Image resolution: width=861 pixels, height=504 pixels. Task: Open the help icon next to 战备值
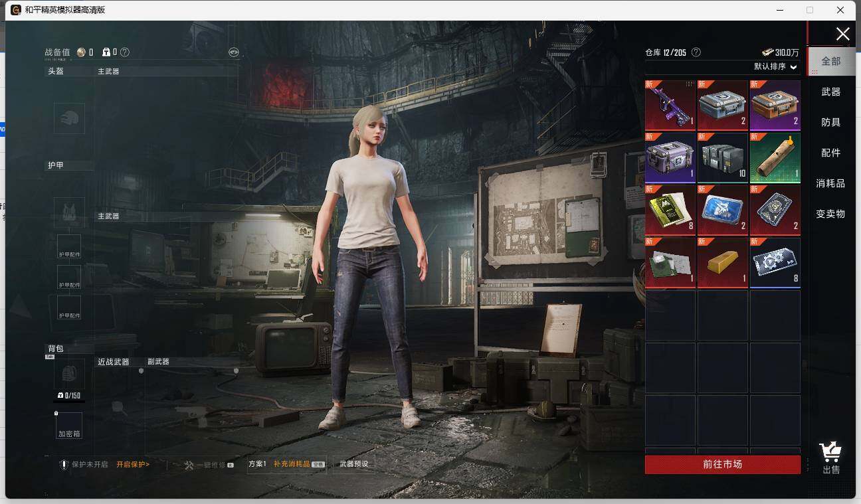click(125, 52)
